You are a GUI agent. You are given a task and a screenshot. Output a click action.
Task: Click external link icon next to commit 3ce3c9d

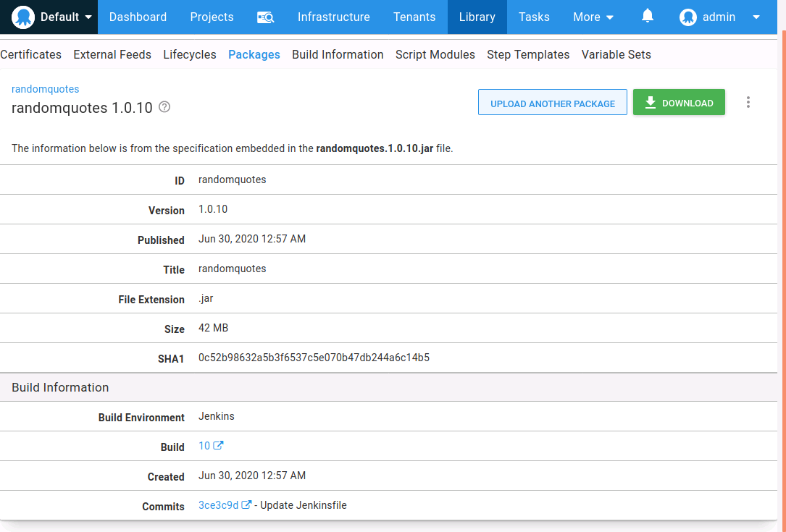coord(247,505)
